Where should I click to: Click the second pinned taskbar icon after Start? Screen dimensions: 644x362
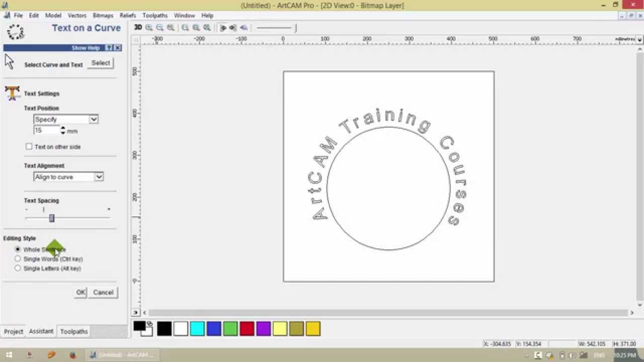tap(30, 355)
